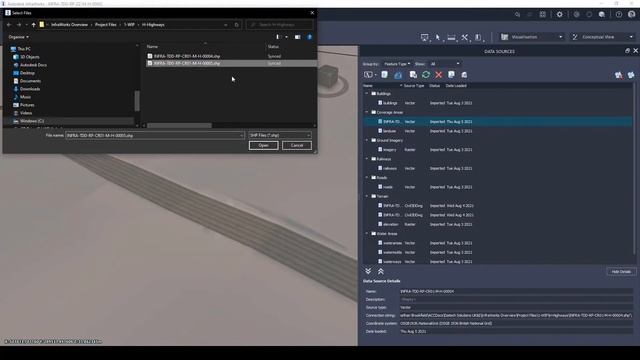Click the Configure data source icon
The height and width of the screenshot is (360, 640).
[451, 75]
